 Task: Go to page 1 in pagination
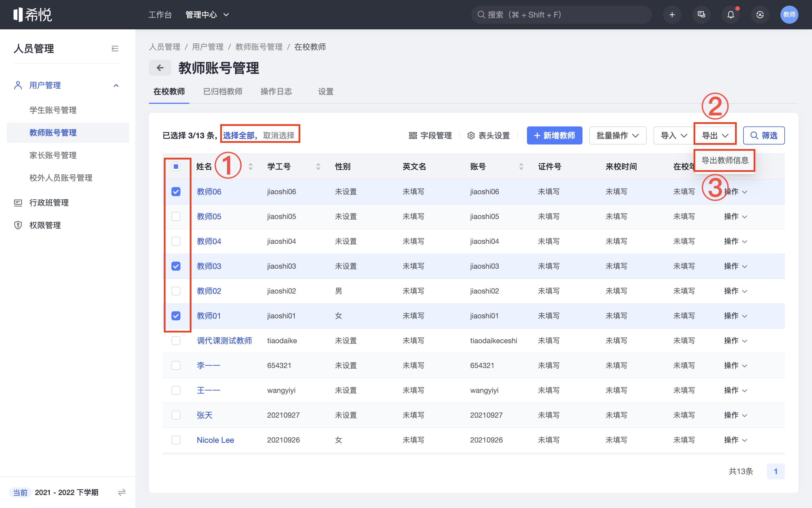(775, 471)
